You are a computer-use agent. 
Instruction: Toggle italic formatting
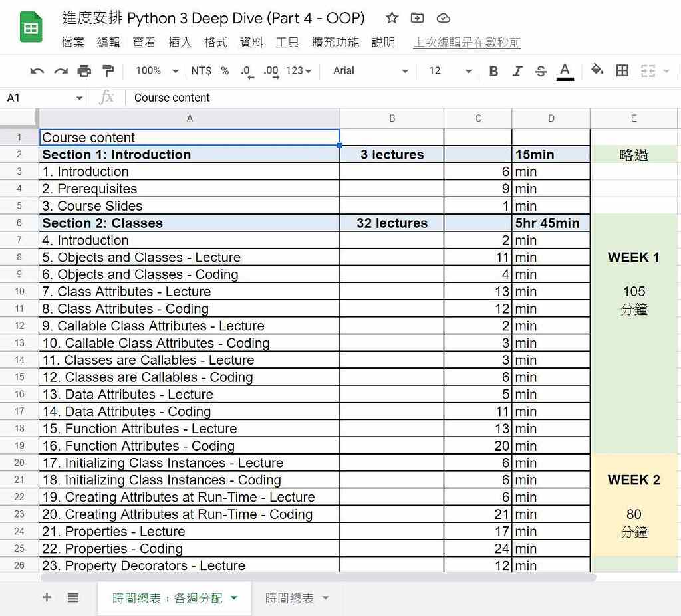tap(517, 70)
